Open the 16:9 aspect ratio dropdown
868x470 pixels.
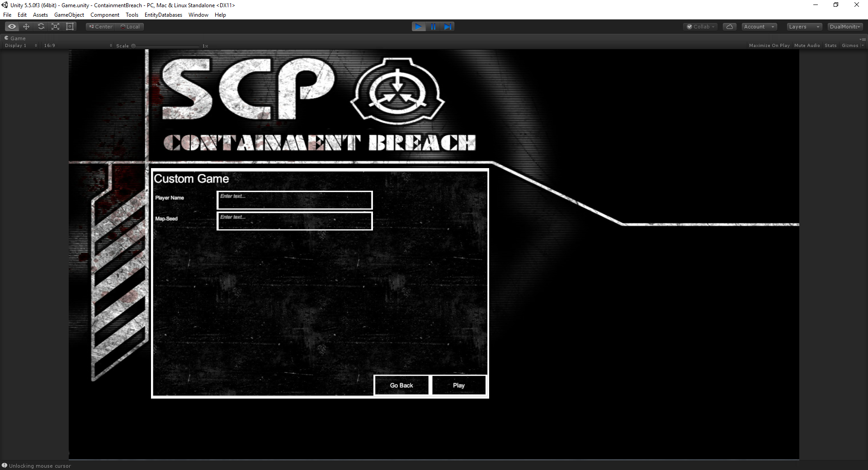(x=78, y=46)
